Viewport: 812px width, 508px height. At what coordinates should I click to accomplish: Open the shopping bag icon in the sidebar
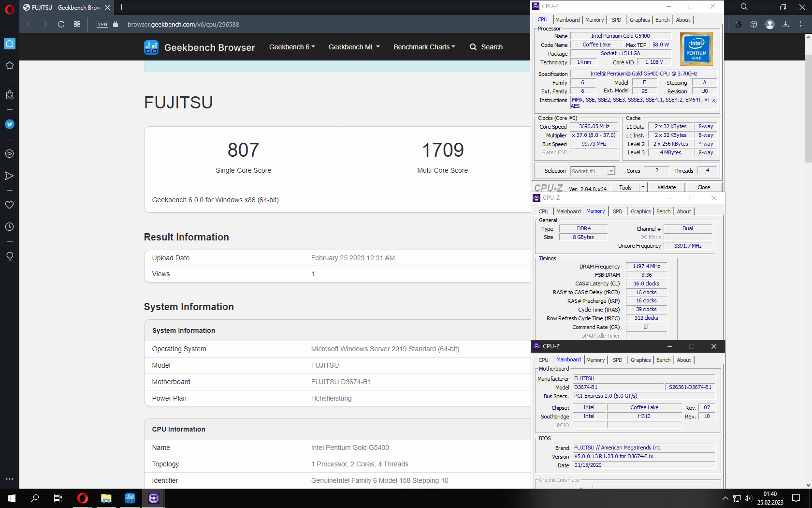point(10,95)
